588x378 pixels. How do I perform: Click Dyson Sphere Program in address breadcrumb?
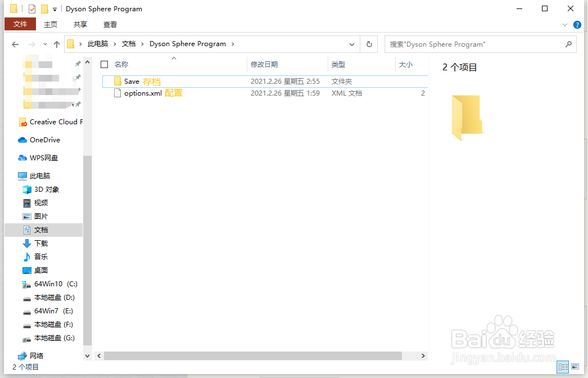[188, 44]
